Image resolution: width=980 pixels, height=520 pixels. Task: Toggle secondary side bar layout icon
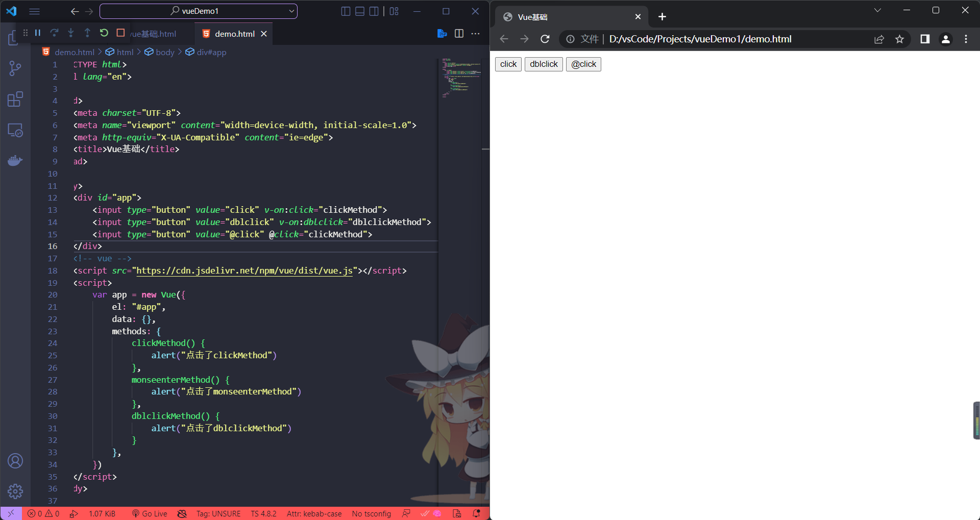click(374, 11)
